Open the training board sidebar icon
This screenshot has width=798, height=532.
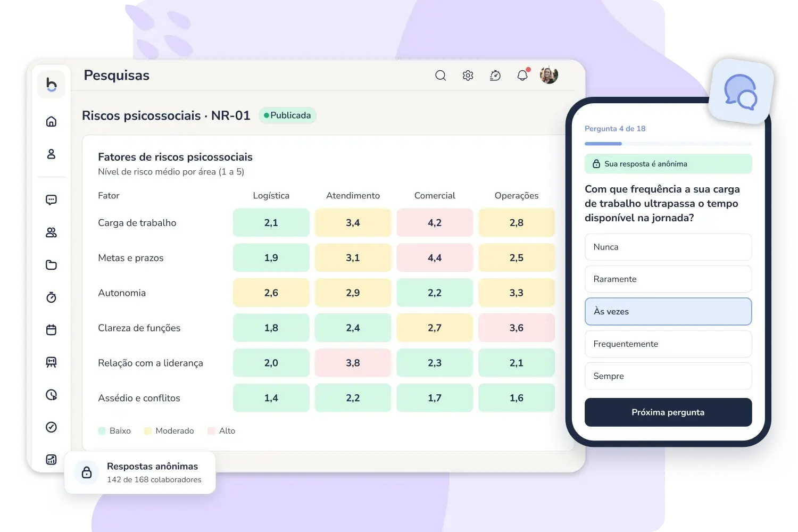pyautogui.click(x=52, y=362)
